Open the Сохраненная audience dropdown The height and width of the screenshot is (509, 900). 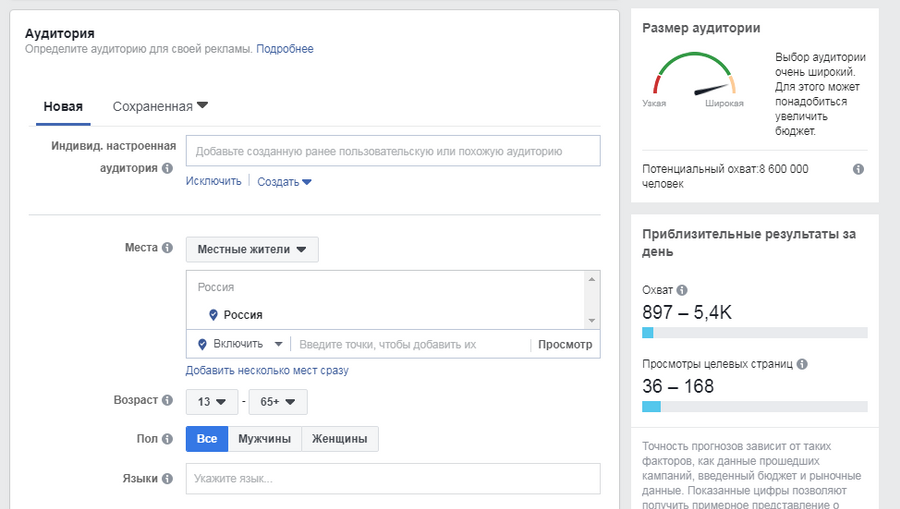160,106
